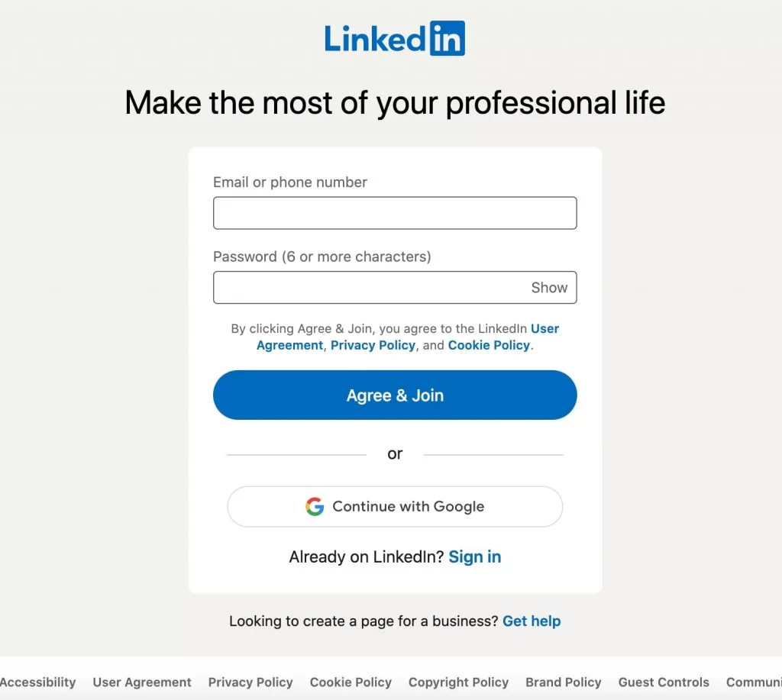The width and height of the screenshot is (782, 700).
Task: Click the LinkedIn logo
Action: (x=395, y=38)
